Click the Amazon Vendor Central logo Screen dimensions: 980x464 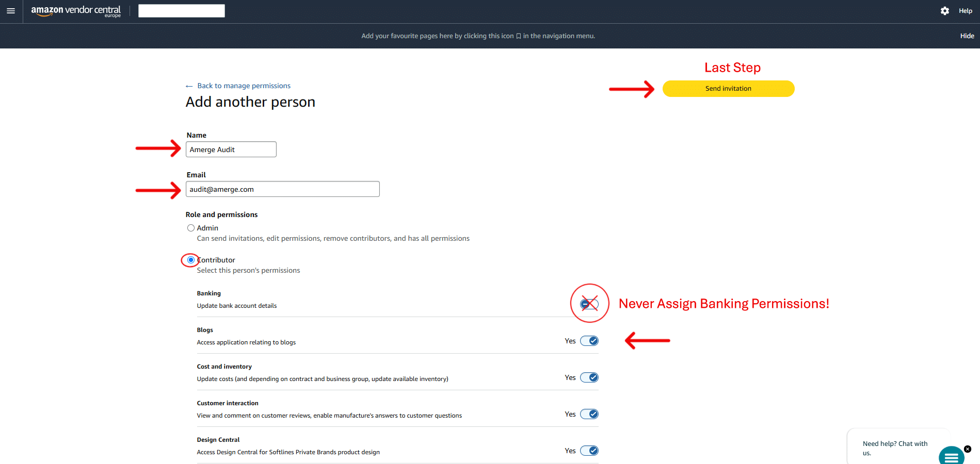pyautogui.click(x=76, y=11)
